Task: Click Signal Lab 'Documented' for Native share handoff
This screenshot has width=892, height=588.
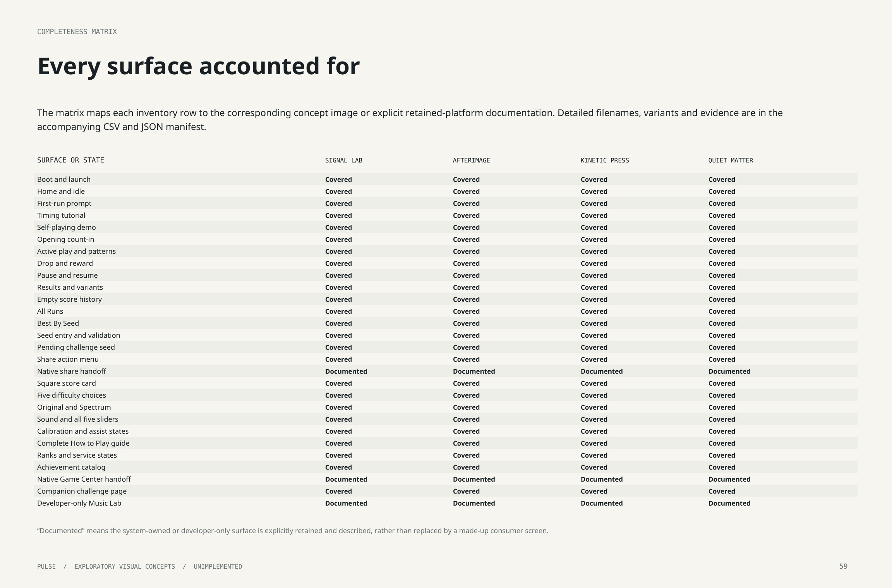Action: coord(346,371)
